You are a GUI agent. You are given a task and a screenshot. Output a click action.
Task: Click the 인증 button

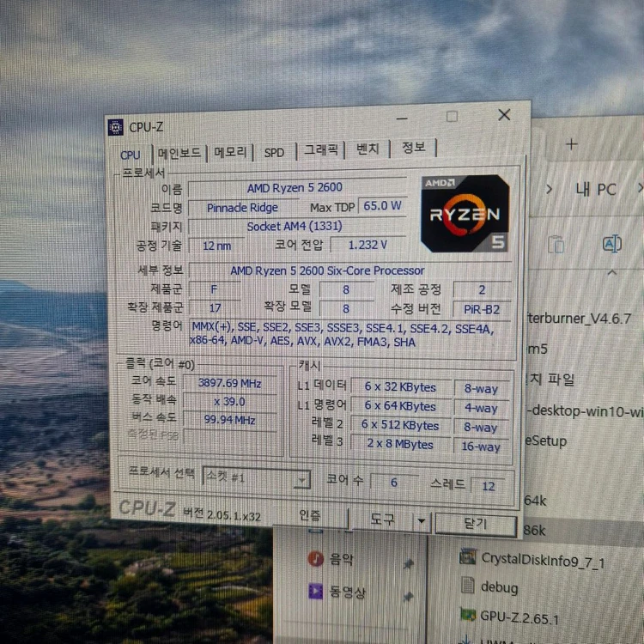point(310,515)
